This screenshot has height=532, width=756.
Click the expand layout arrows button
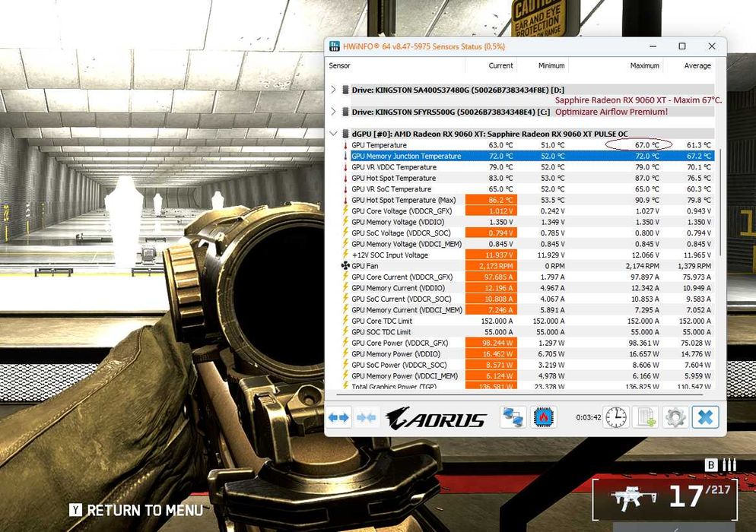338,417
